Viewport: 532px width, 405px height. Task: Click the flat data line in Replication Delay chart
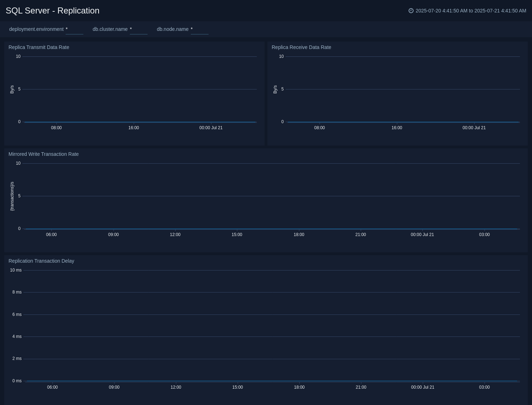coord(272,381)
